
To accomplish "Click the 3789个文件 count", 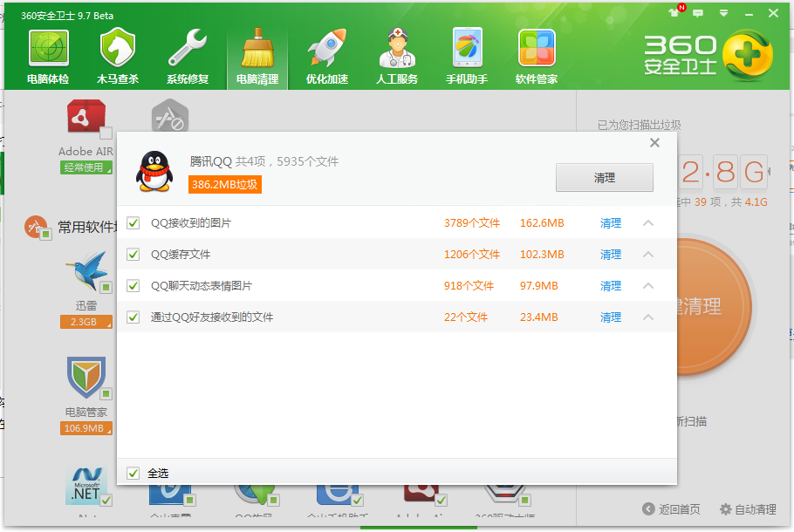I will [472, 222].
